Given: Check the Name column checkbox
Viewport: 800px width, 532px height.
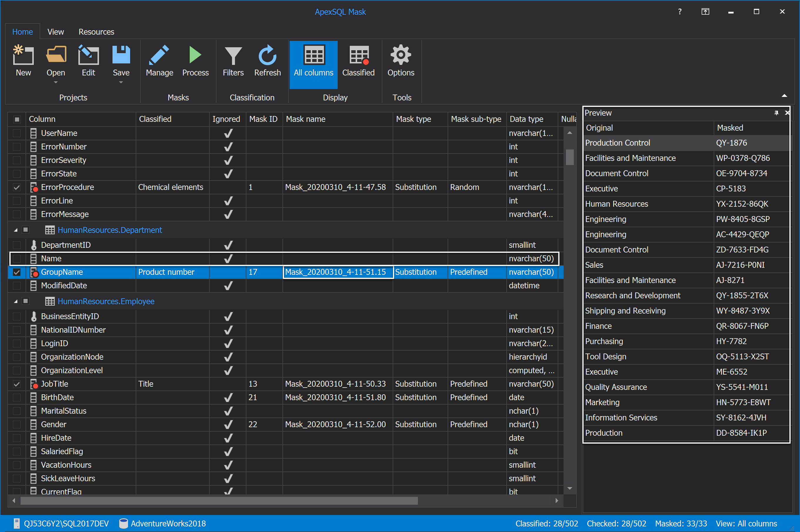Looking at the screenshot, I should (17, 259).
